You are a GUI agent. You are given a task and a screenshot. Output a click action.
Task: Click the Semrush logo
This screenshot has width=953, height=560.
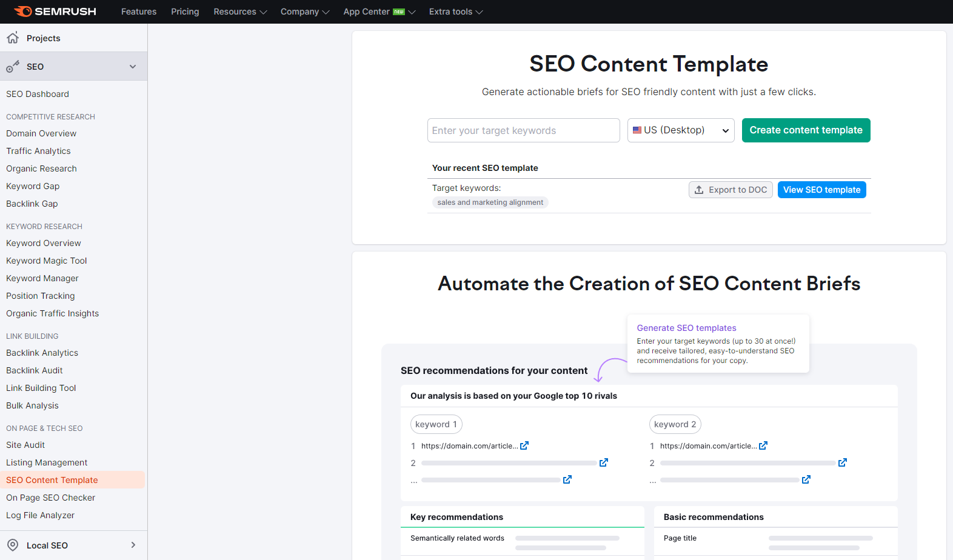(55, 12)
